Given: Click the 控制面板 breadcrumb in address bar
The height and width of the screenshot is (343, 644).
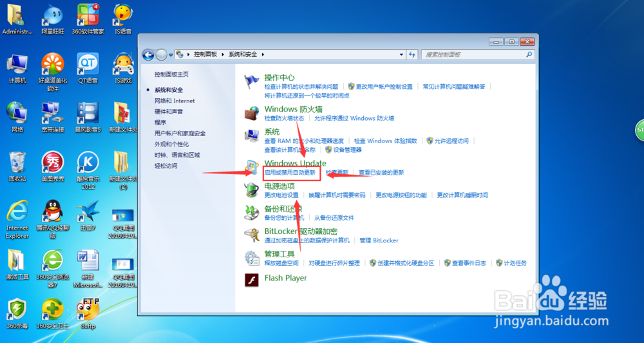Looking at the screenshot, I should tap(205, 54).
